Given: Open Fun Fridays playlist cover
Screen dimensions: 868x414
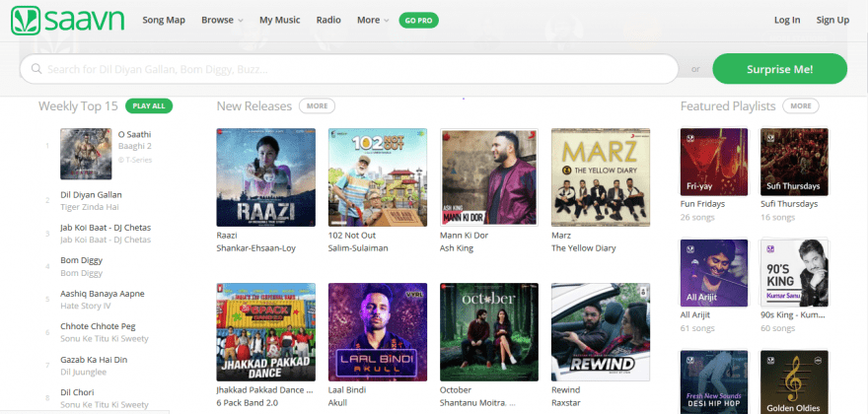Looking at the screenshot, I should pyautogui.click(x=713, y=163).
